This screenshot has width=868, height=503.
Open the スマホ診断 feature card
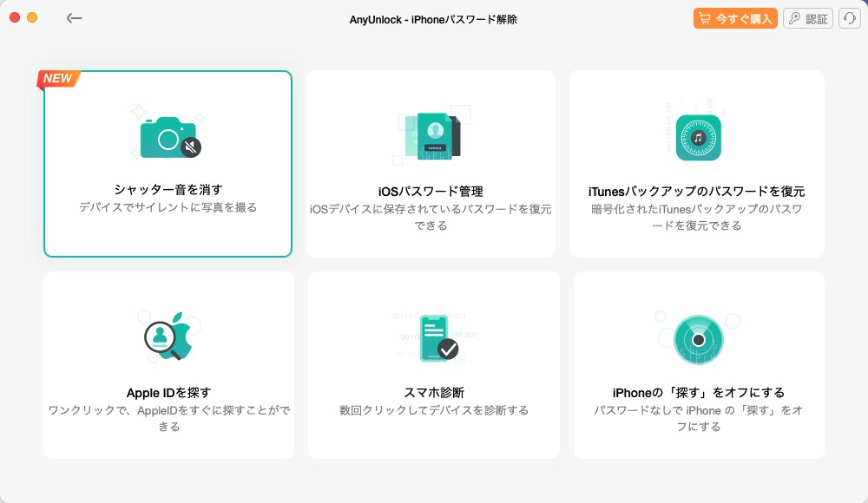[431, 364]
